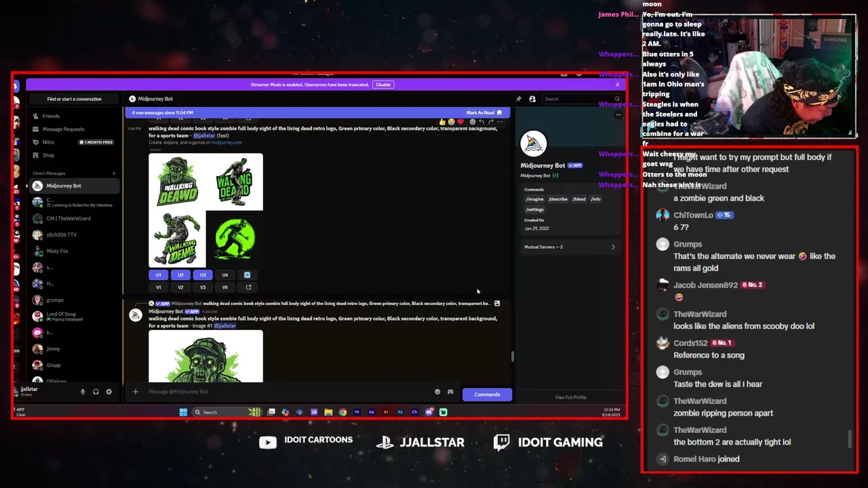868x488 pixels.
Task: Create variation with the V1 button
Action: point(159,287)
